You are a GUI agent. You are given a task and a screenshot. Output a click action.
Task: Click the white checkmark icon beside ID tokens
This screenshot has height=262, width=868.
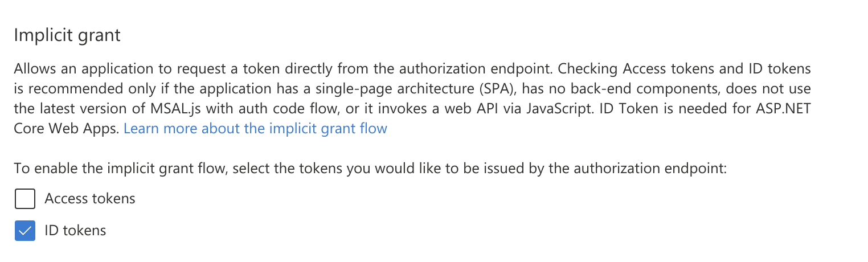tap(25, 231)
